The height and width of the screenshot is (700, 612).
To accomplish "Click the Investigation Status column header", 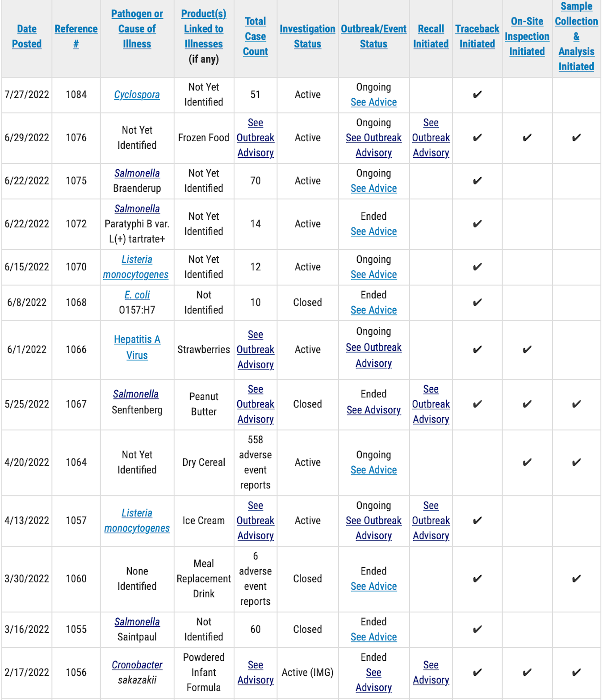I will pyautogui.click(x=307, y=36).
